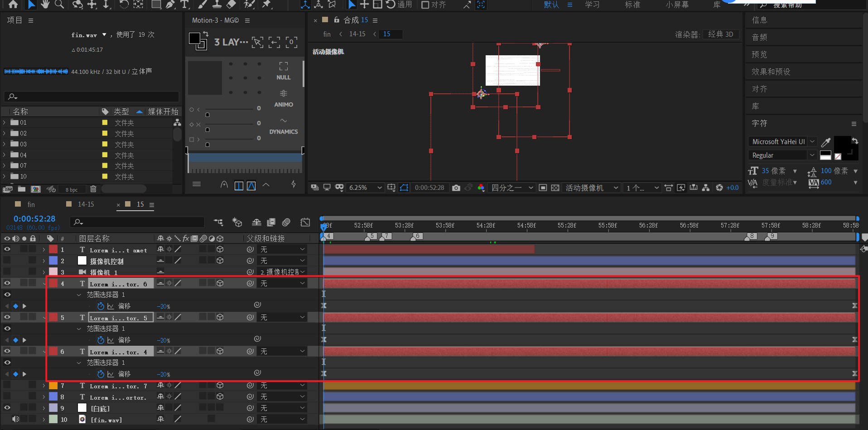
Task: Toggle visibility of layer 5 Lorem tor. 5
Action: pyautogui.click(x=7, y=317)
